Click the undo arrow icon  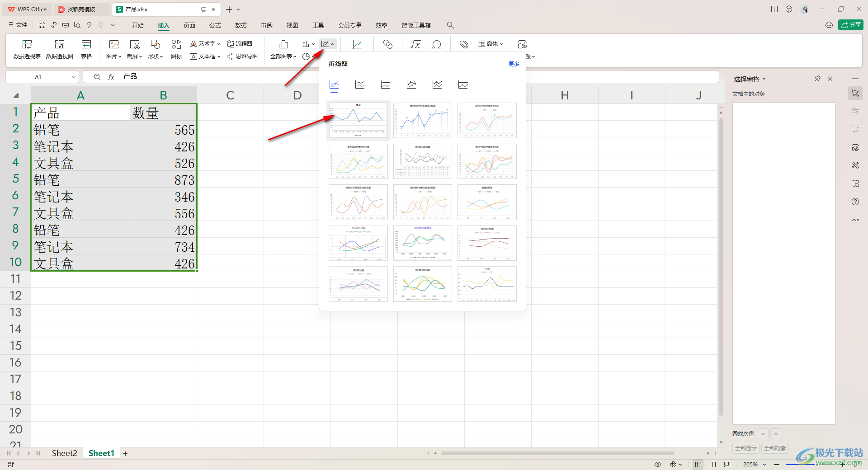pyautogui.click(x=89, y=25)
